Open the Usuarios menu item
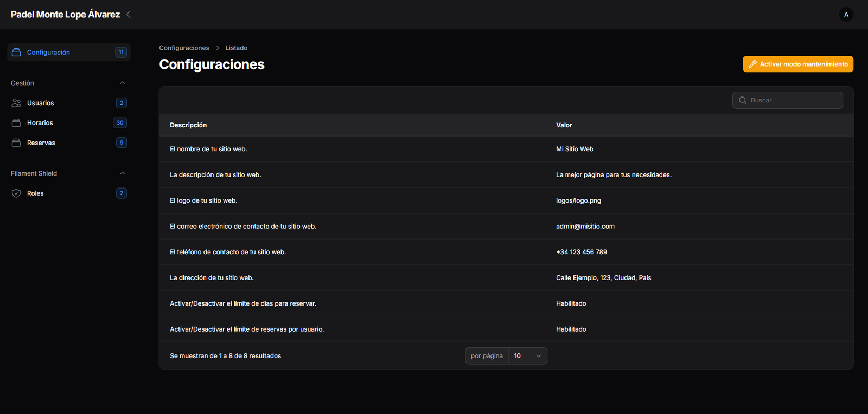868x414 pixels. (41, 103)
